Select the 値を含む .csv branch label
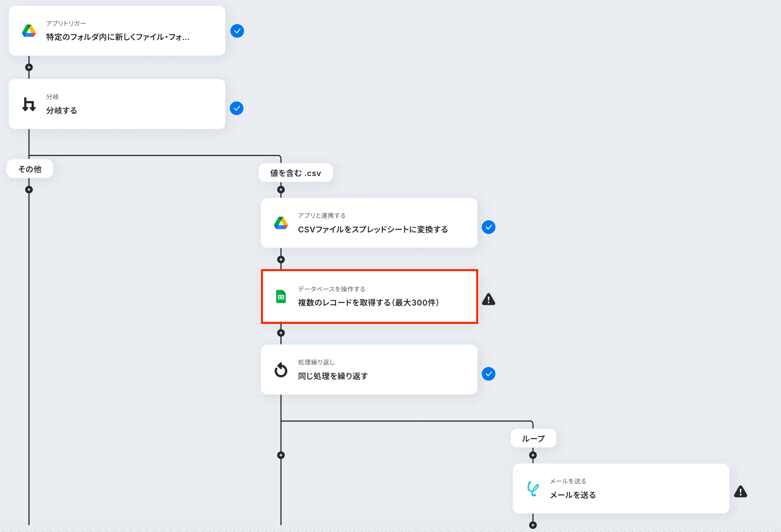Screen dimensions: 781x532 tap(295, 173)
